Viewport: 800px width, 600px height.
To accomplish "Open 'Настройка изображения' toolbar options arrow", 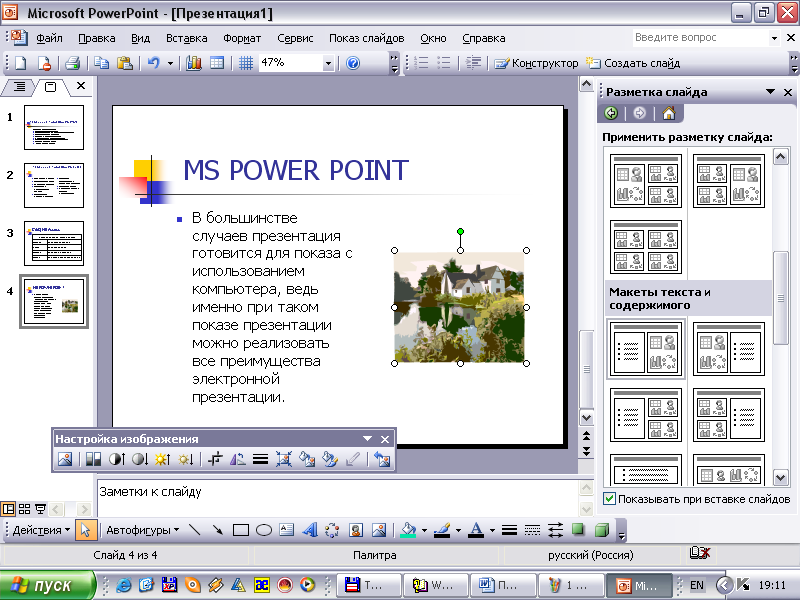I will click(x=367, y=439).
